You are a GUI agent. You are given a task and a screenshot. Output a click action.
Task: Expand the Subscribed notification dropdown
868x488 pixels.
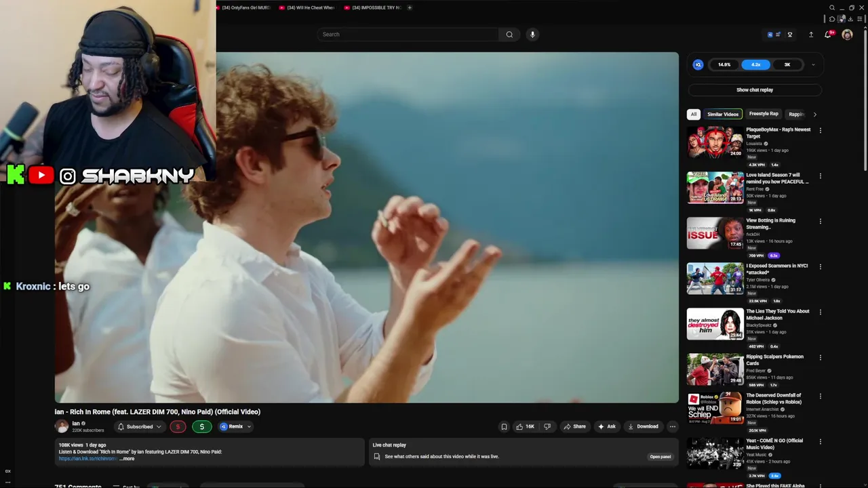(159, 426)
